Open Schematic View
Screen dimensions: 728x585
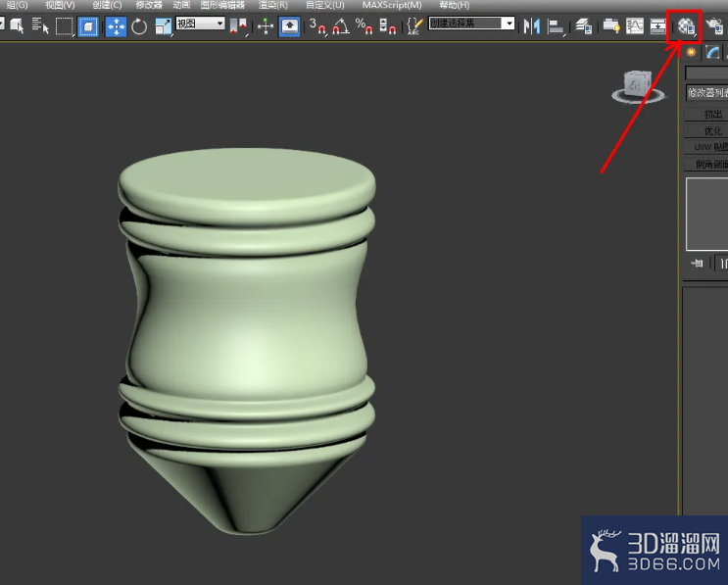pyautogui.click(x=657, y=26)
